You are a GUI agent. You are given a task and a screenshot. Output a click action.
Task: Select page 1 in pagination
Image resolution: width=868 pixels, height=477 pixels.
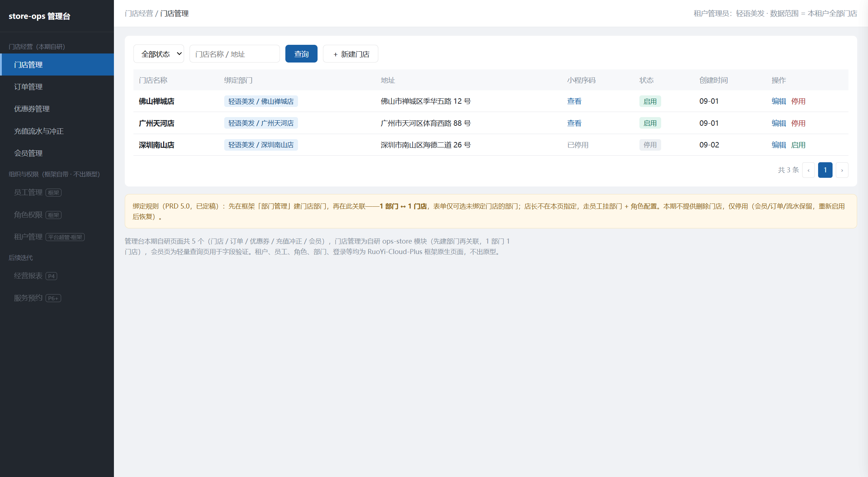(825, 170)
